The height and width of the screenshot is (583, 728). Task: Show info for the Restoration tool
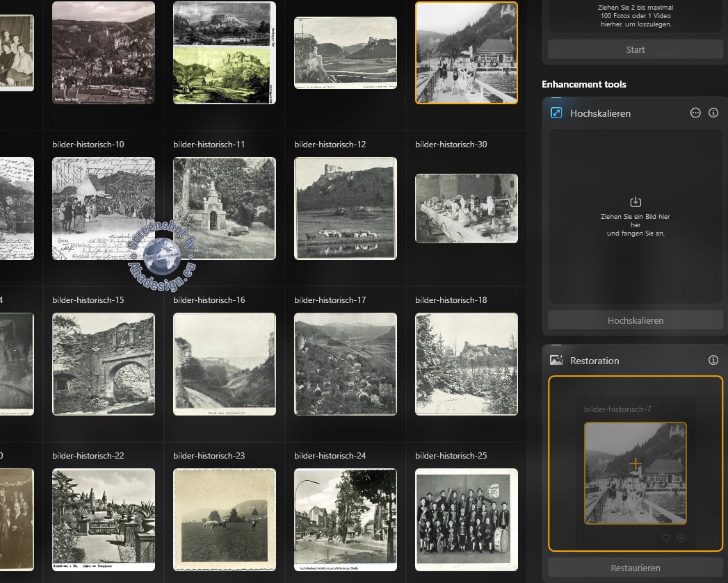(713, 360)
